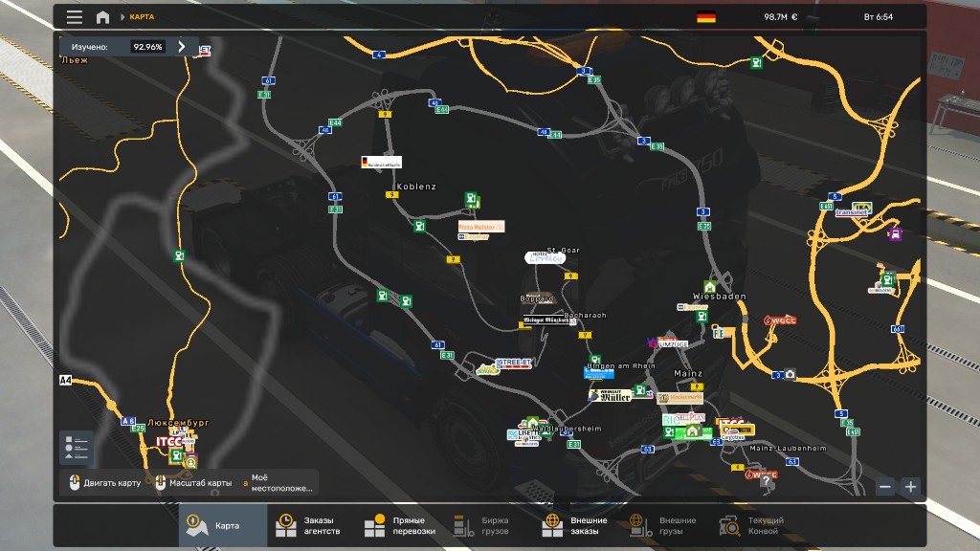Click the Pizza Meister company marker
The height and width of the screenshot is (551, 980).
[x=480, y=227]
